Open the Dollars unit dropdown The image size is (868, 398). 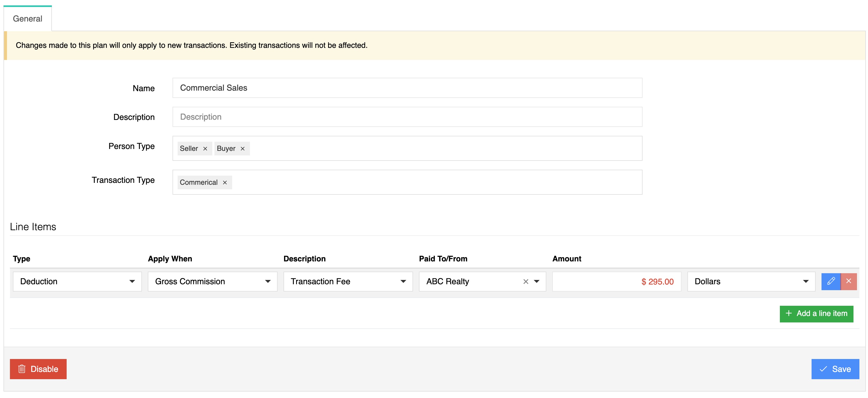point(751,281)
